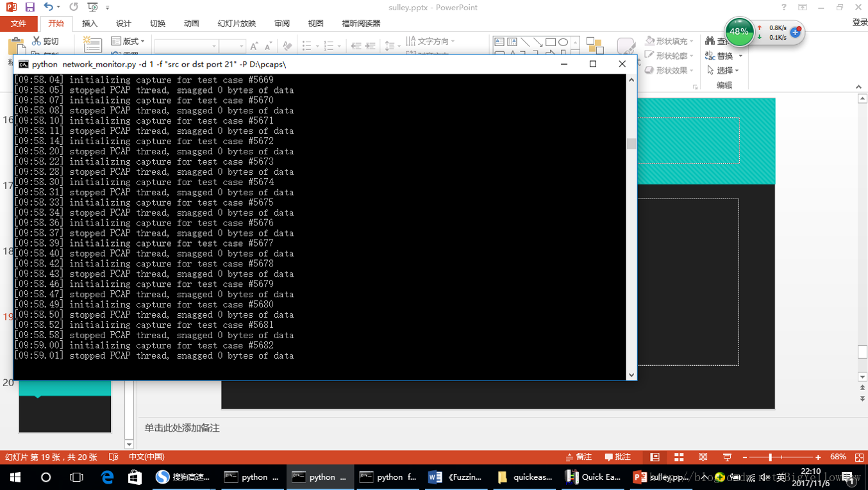Screen dimensions: 868x490
Task: Open the Windows Start menu
Action: 15,477
